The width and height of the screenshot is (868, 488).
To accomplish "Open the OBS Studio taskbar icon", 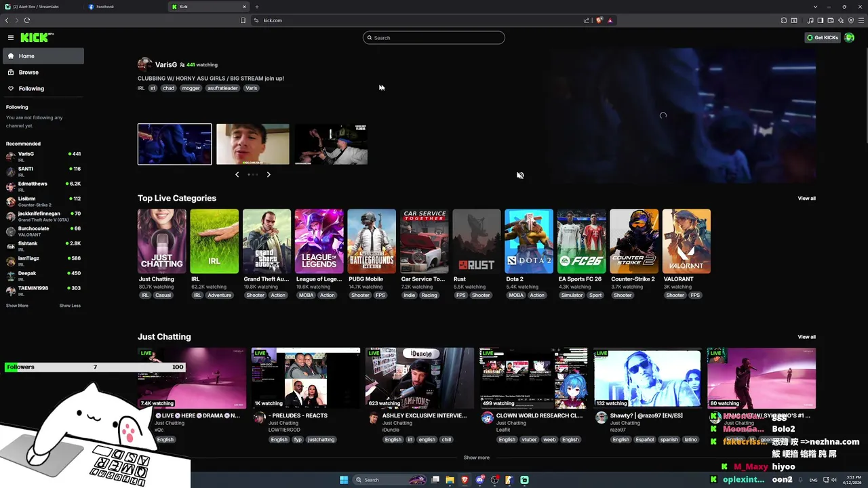I will pyautogui.click(x=495, y=480).
